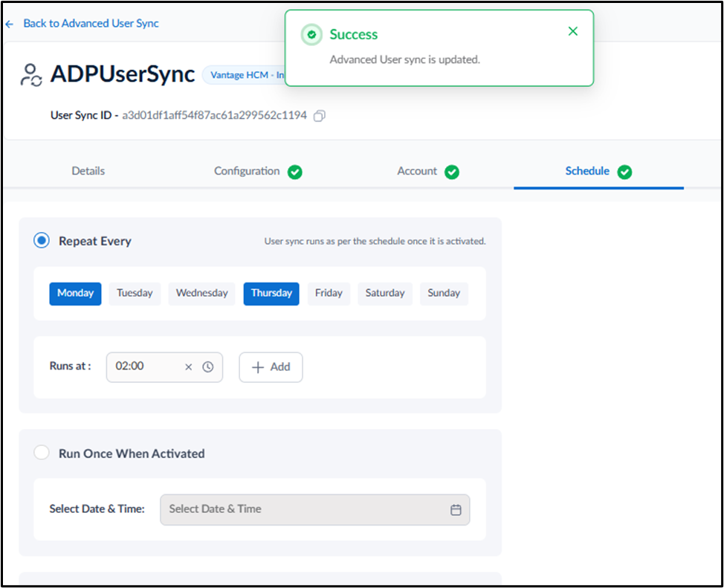Click the ADPUserSync title
Viewport: 724px width, 588px height.
click(x=123, y=74)
